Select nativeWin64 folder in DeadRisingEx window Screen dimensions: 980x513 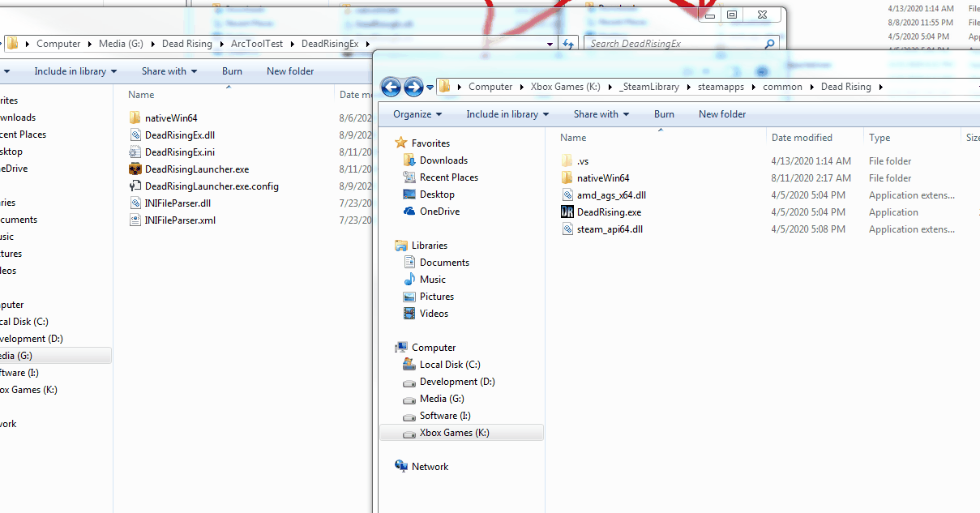point(171,118)
